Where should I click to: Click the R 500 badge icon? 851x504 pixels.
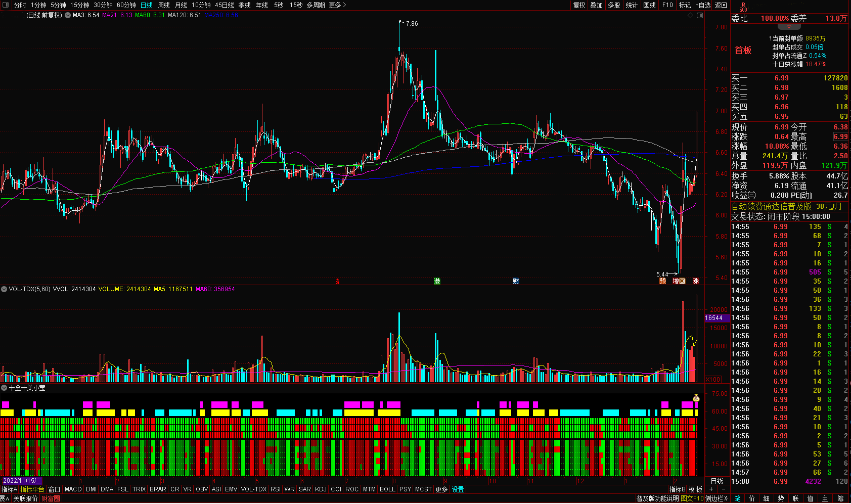743,7
